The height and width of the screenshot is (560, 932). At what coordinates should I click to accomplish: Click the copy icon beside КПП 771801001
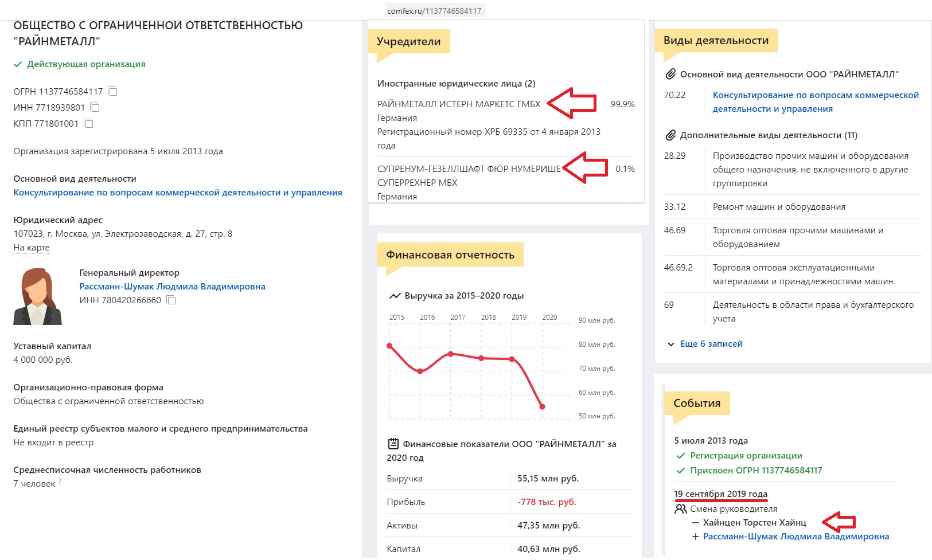[x=88, y=123]
